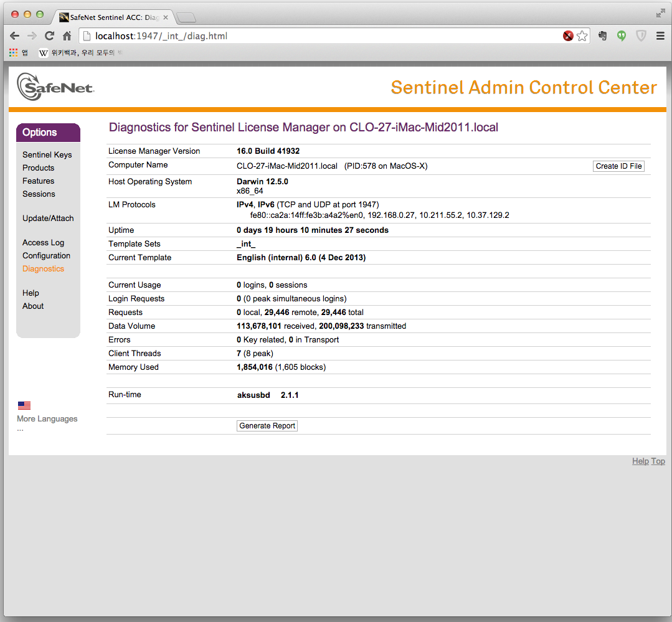Open the Access Log page

(x=44, y=242)
